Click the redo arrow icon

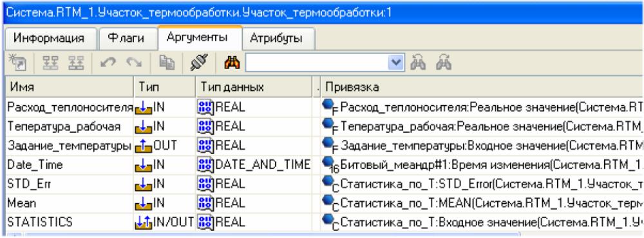pyautogui.click(x=134, y=63)
